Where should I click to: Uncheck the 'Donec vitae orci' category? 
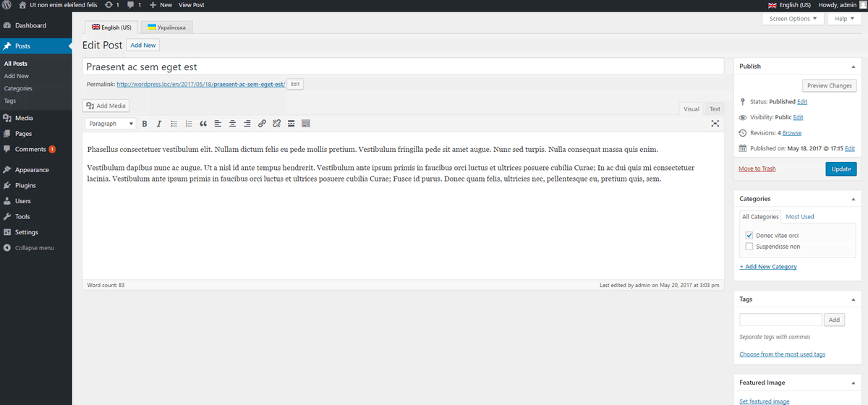click(749, 235)
